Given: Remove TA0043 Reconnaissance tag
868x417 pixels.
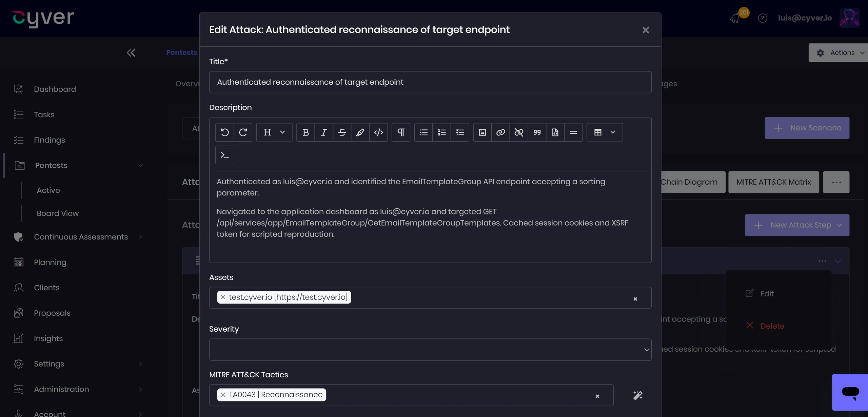Looking at the screenshot, I should pyautogui.click(x=223, y=395).
